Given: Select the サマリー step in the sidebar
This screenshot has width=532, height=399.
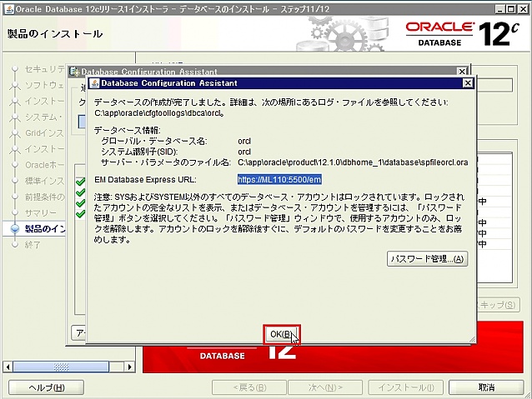Looking at the screenshot, I should click(41, 213).
